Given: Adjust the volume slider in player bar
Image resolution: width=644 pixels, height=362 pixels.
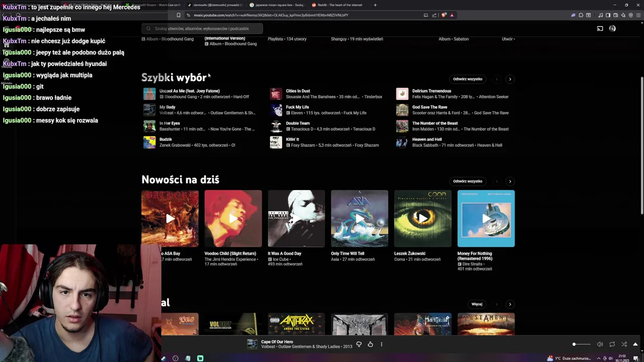Looking at the screenshot, I should 582,344.
